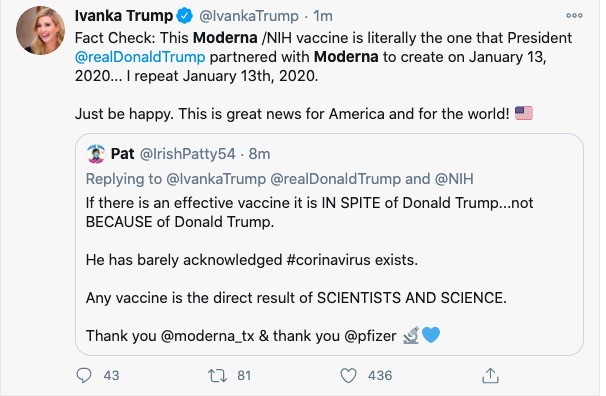This screenshot has height=396, width=606.
Task: Open the share upload icon
Action: (490, 376)
